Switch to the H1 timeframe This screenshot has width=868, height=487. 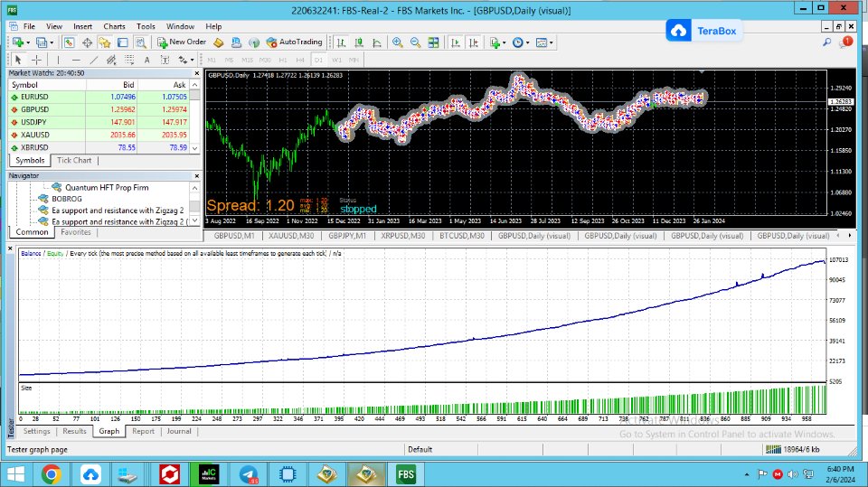click(283, 60)
